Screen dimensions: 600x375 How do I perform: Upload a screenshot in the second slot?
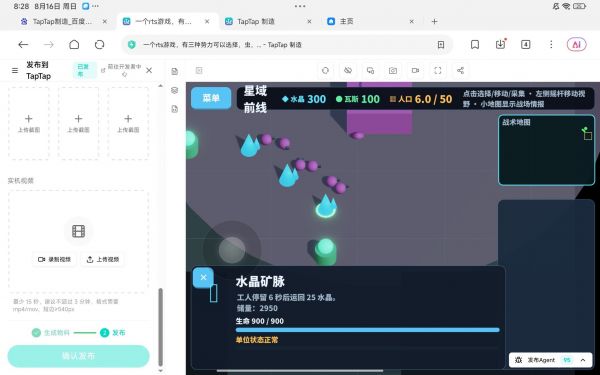click(78, 123)
